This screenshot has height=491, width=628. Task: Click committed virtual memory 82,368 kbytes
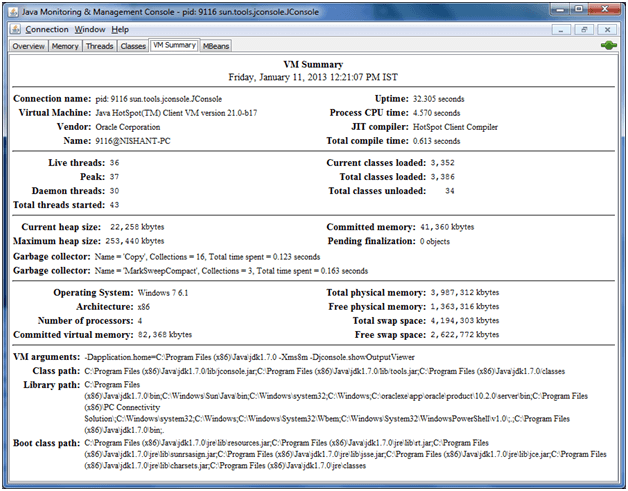tap(165, 335)
